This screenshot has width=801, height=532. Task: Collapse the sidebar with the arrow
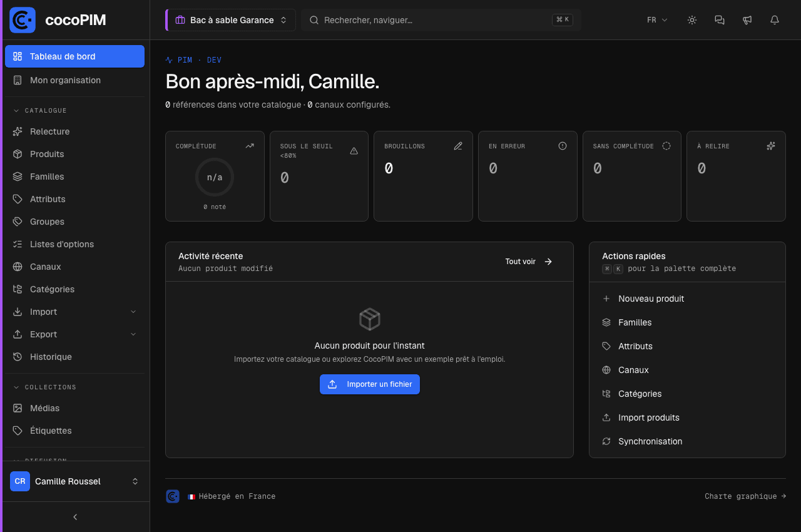point(75,517)
